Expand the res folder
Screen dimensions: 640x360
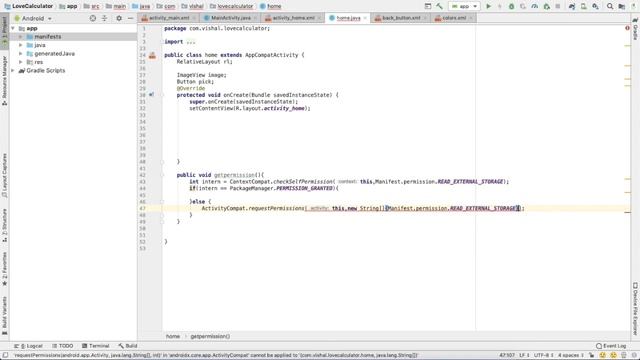(20, 62)
